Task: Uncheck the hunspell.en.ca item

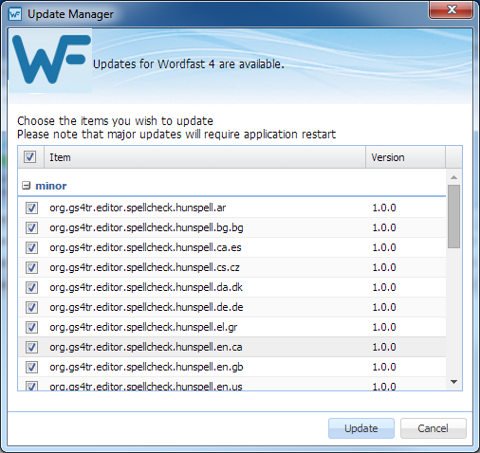Action: [32, 347]
